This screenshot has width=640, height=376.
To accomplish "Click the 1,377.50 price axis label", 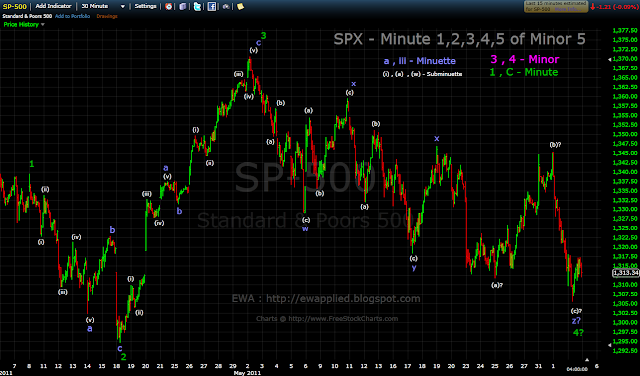I will [625, 30].
